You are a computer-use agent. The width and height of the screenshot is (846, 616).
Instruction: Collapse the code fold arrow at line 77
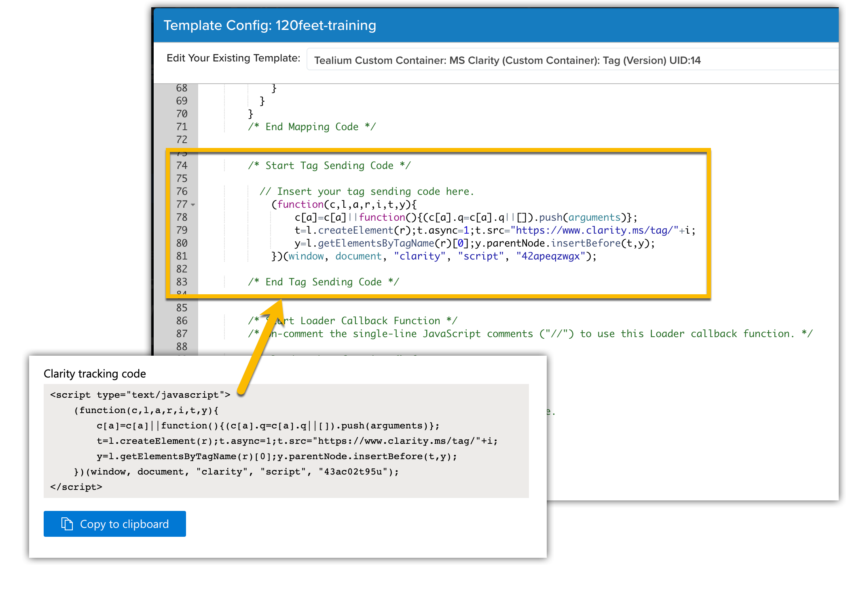click(x=193, y=205)
